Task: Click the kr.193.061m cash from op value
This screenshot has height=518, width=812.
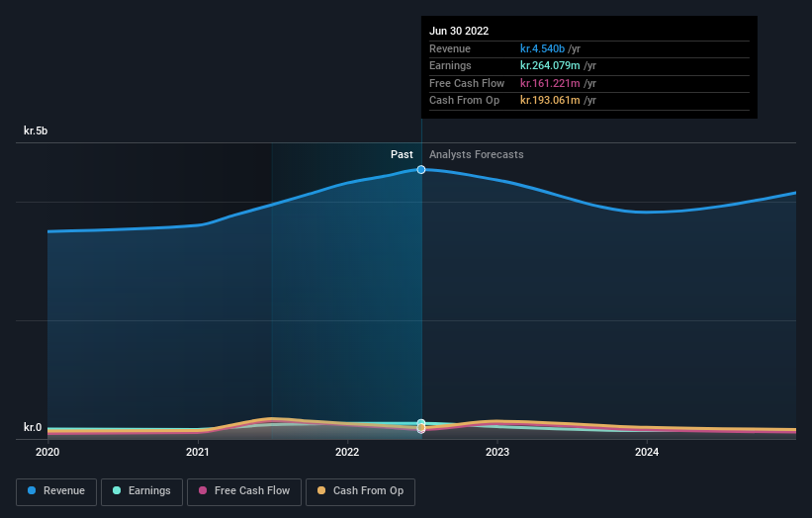Action: (x=550, y=101)
